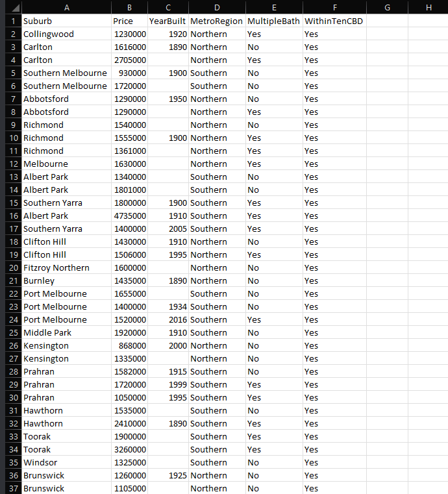Click the Fitzroy Northern cell
The height and width of the screenshot is (494, 448).
[66, 267]
